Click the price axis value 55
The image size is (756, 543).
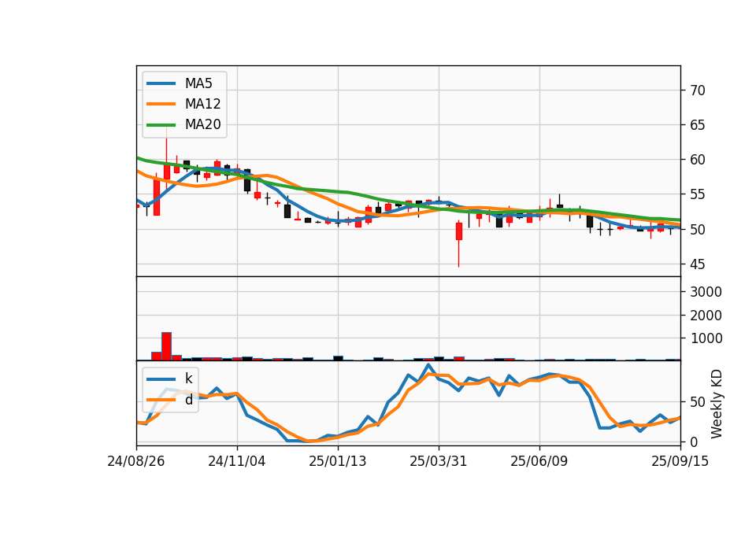[697, 194]
